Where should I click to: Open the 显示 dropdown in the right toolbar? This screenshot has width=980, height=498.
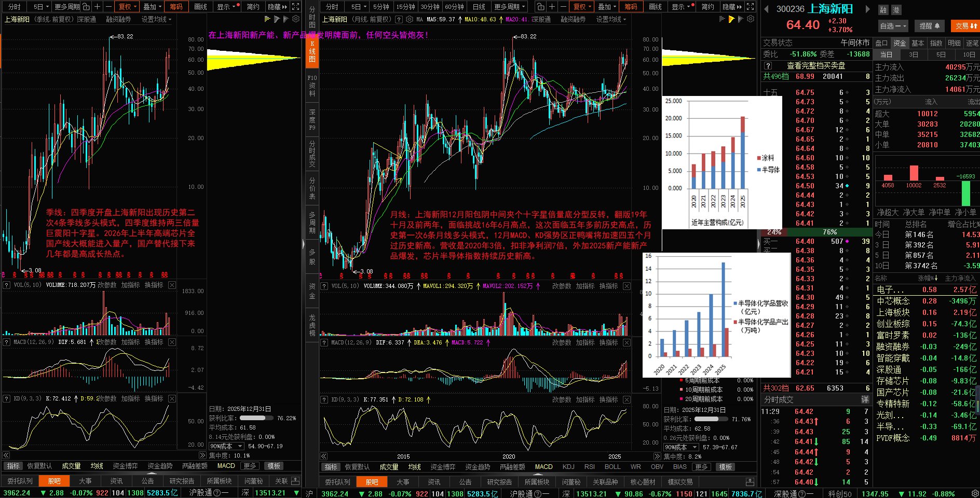coord(681,7)
